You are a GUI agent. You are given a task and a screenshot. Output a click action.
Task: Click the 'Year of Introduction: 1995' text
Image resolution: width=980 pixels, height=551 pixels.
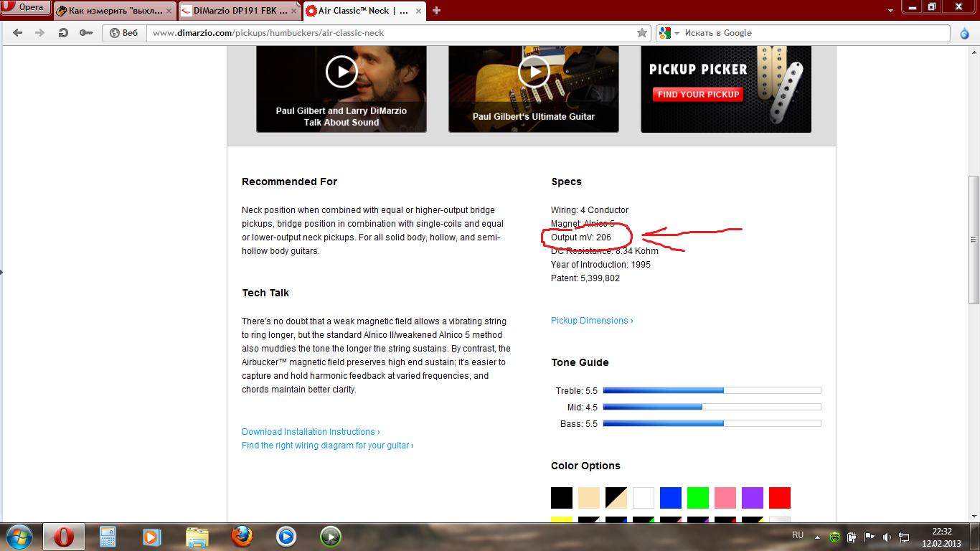(x=601, y=265)
